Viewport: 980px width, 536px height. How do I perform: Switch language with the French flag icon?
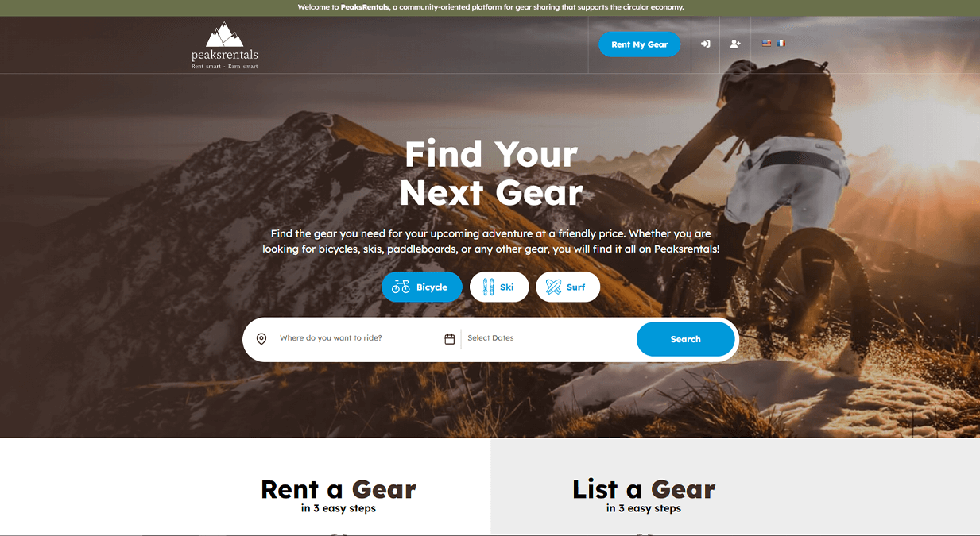coord(781,44)
